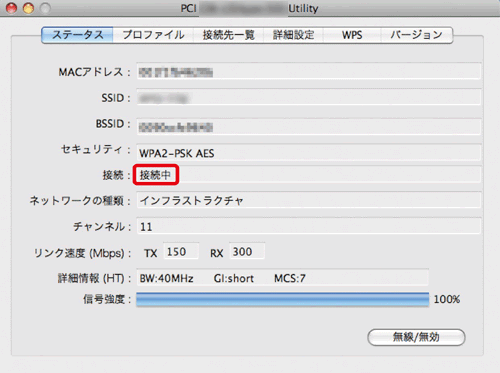Switch to the ステータス tab
500x373 pixels.
point(77,35)
